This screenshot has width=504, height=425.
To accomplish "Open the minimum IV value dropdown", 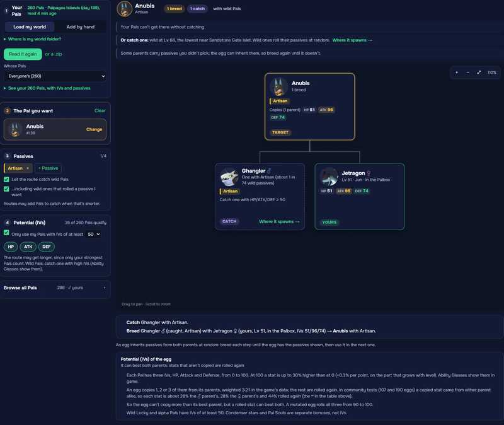I will (94, 234).
